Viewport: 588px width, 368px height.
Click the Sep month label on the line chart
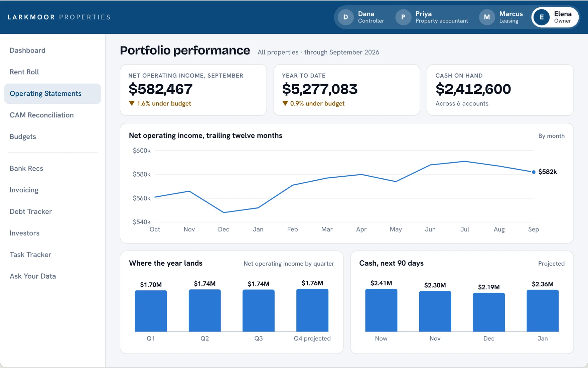(534, 229)
